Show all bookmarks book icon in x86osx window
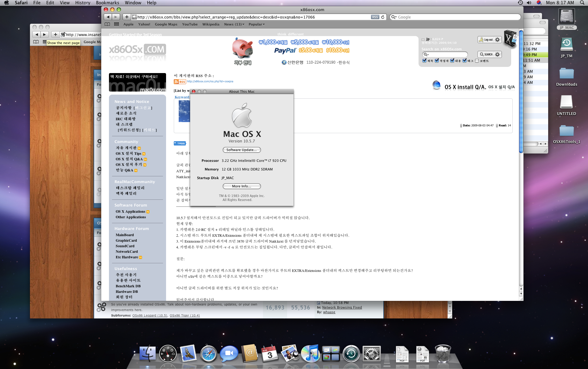This screenshot has height=369, width=588. coord(107,24)
